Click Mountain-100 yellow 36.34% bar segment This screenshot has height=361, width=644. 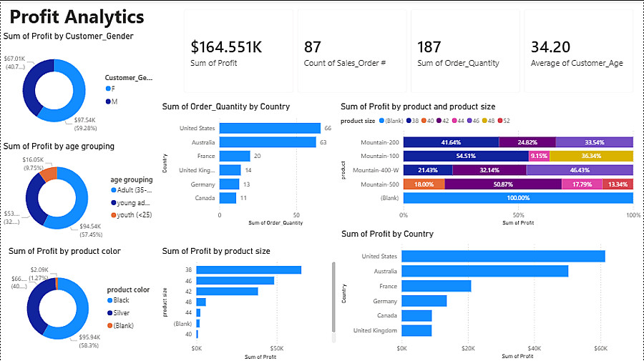click(591, 156)
